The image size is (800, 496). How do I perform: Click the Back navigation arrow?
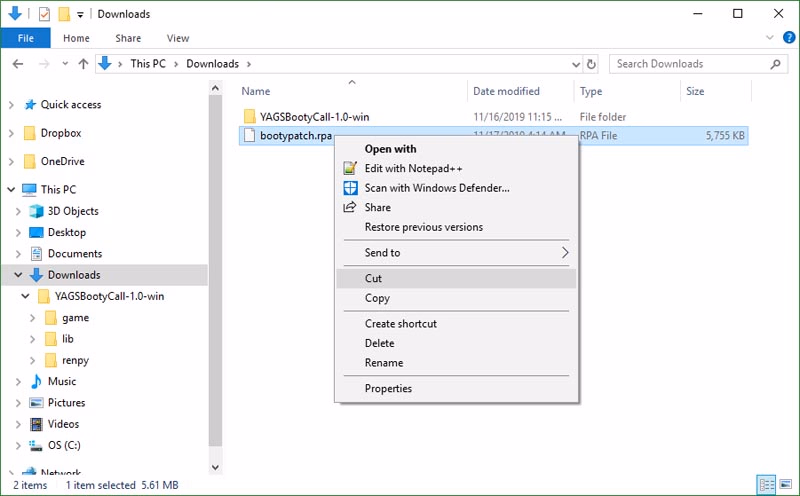tap(17, 64)
